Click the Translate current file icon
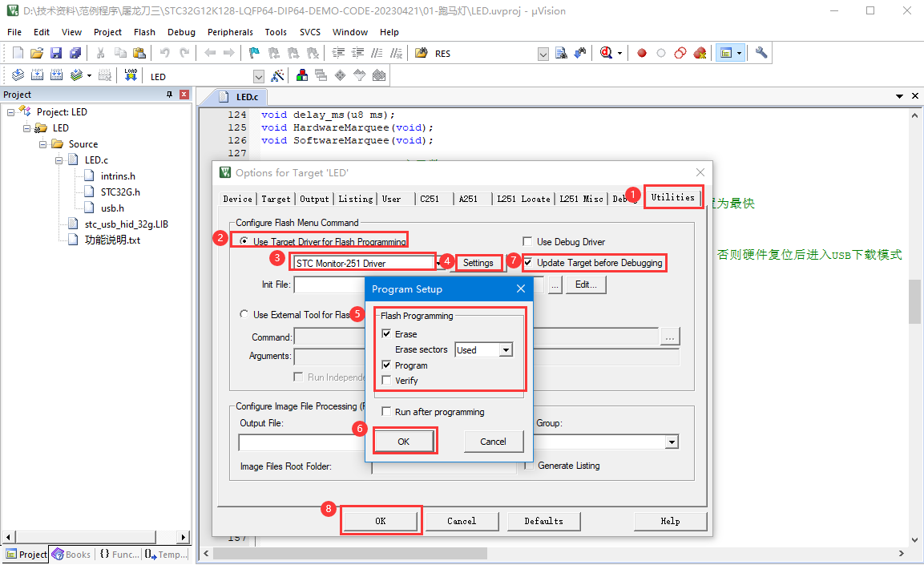This screenshot has height=565, width=924. coord(18,75)
